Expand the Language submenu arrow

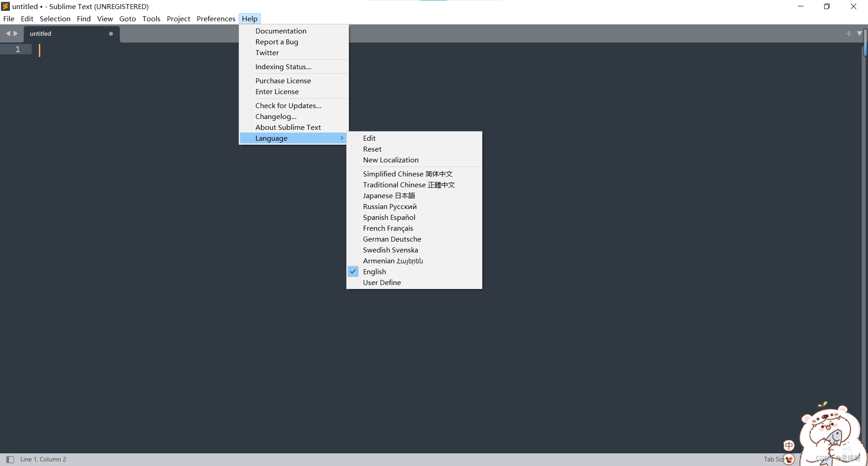[342, 138]
